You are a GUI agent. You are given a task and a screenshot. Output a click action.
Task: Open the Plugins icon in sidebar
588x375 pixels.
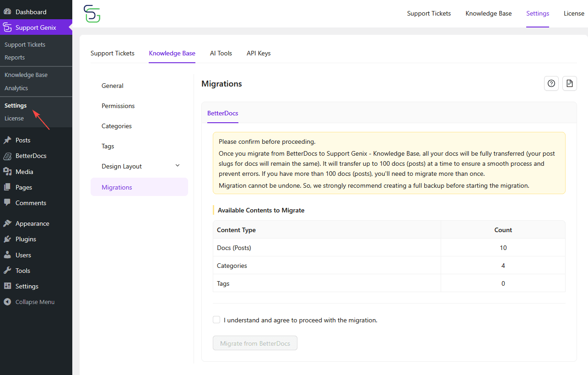pyautogui.click(x=8, y=239)
